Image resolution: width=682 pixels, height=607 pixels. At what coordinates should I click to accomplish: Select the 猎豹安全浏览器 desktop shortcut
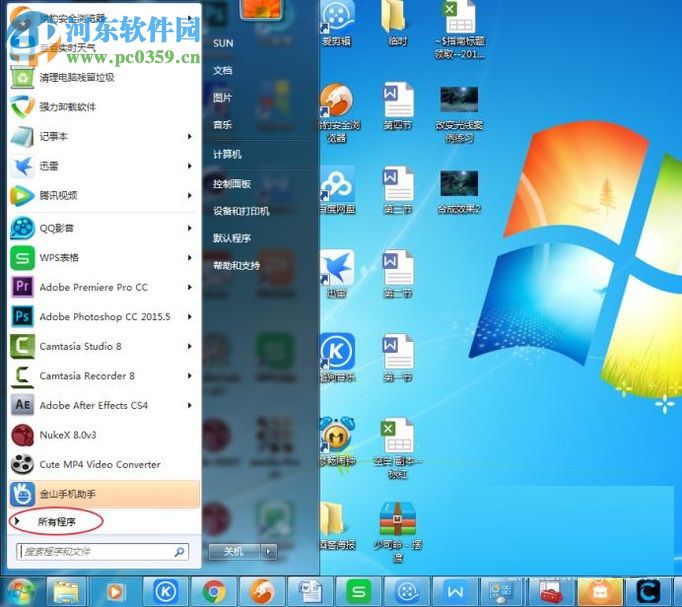[x=337, y=114]
